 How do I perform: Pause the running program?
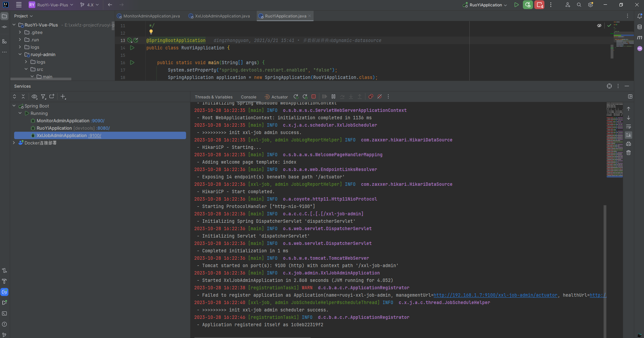click(x=333, y=96)
